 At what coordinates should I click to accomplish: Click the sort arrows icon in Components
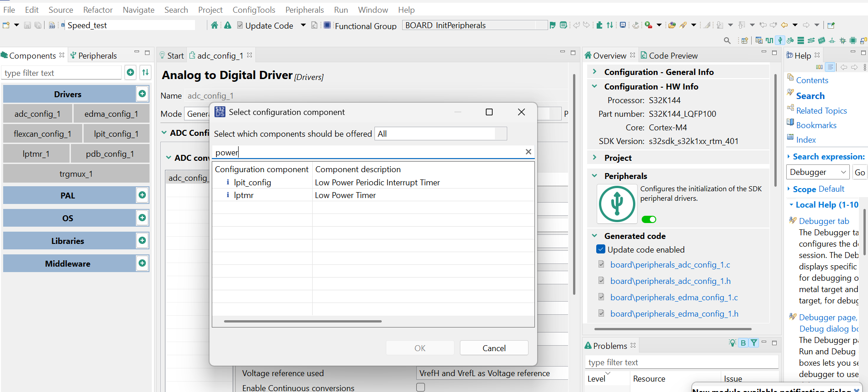coord(145,72)
